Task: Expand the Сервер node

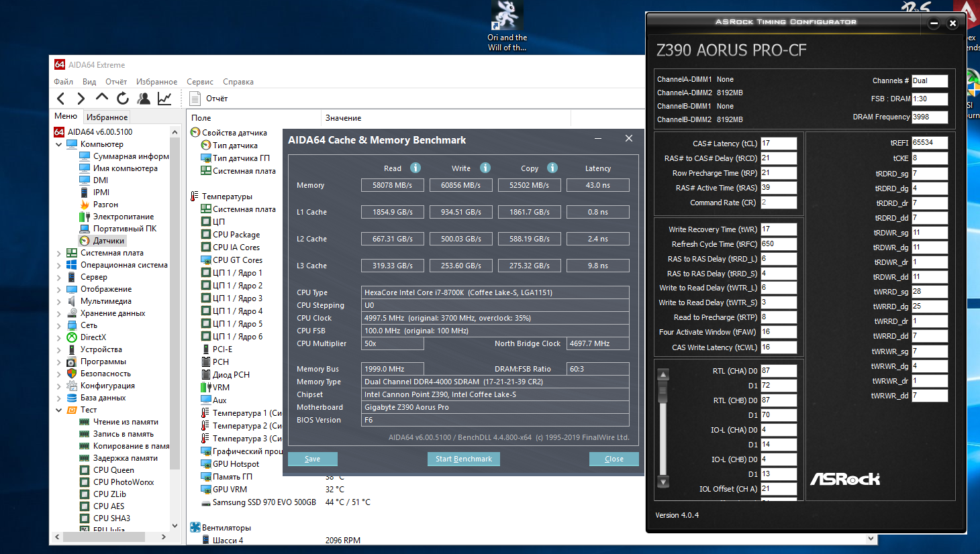Action: [59, 277]
